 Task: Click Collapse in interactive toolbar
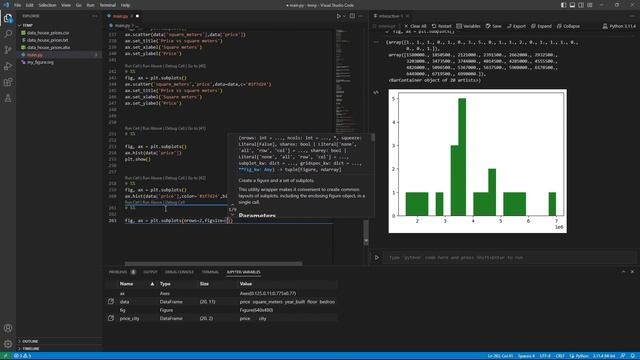pos(568,26)
